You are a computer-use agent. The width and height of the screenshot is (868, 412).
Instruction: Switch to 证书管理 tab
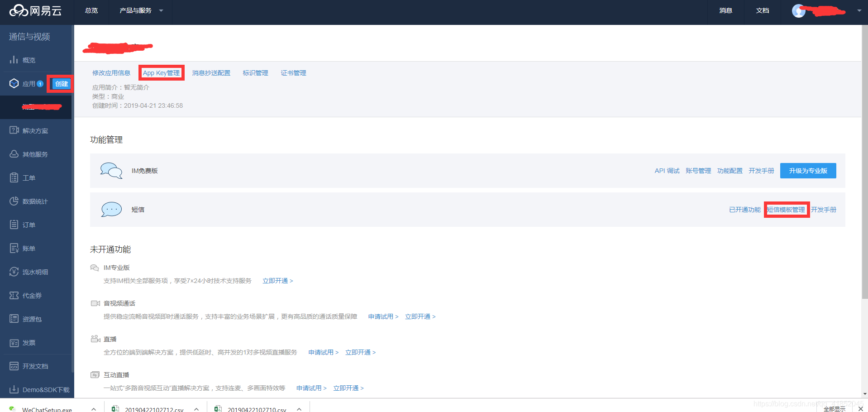tap(293, 73)
